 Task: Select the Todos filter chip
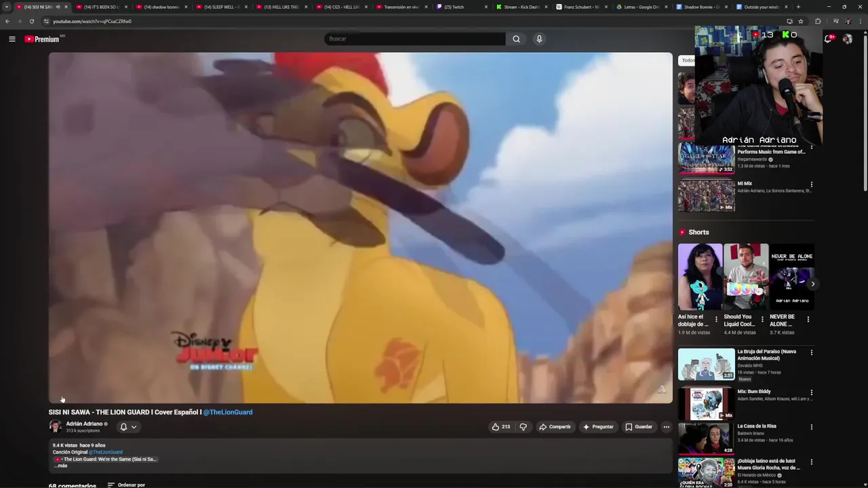(688, 60)
